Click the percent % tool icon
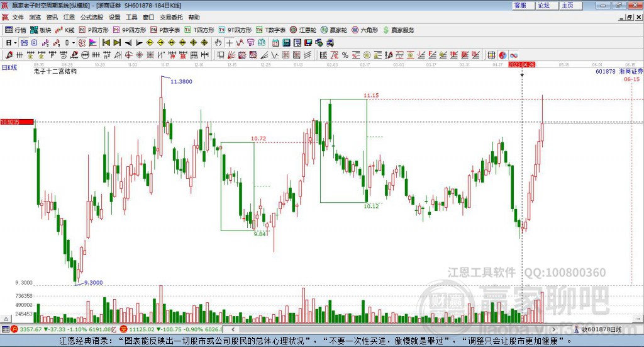Viewport: 644px width, 347px height. (x=345, y=55)
